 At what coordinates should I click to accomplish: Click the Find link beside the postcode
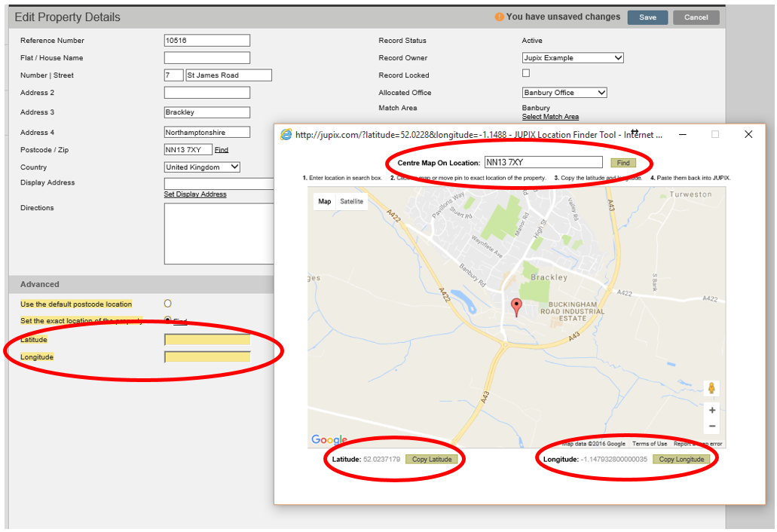click(222, 150)
